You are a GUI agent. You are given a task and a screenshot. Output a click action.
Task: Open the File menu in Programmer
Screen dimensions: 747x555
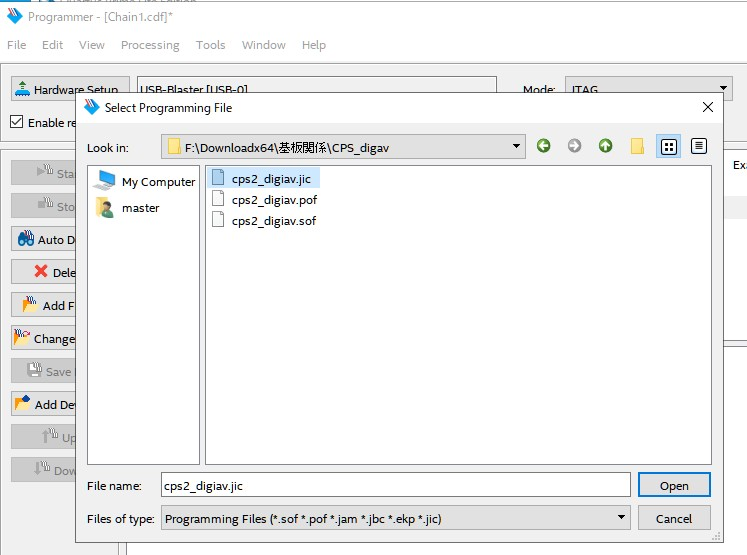17,45
